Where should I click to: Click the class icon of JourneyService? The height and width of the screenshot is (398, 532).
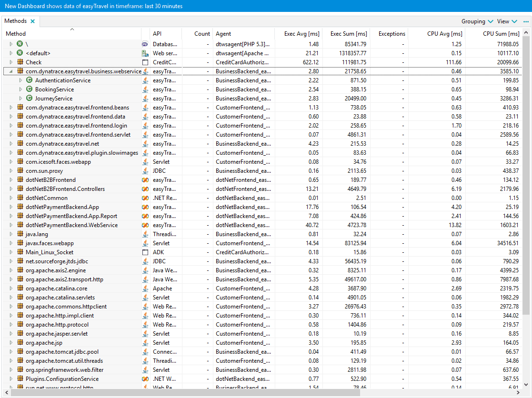click(x=30, y=99)
